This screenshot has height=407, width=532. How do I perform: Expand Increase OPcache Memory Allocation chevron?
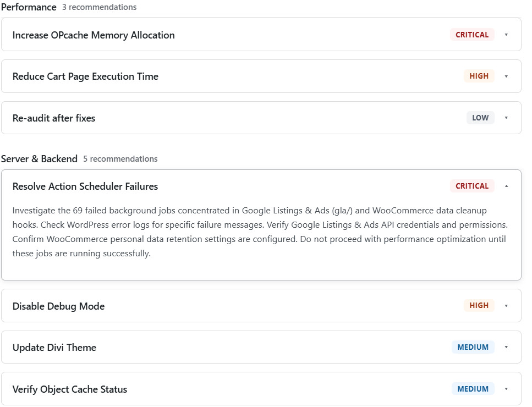tap(506, 35)
